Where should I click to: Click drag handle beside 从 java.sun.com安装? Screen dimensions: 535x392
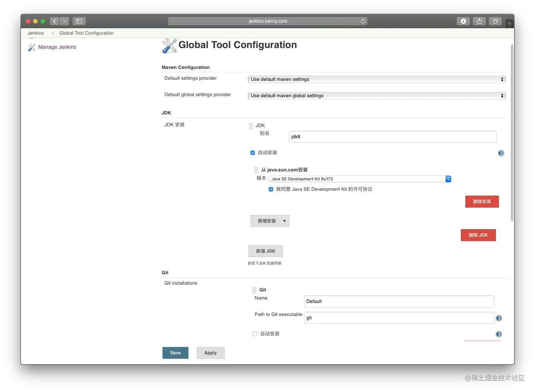(256, 170)
